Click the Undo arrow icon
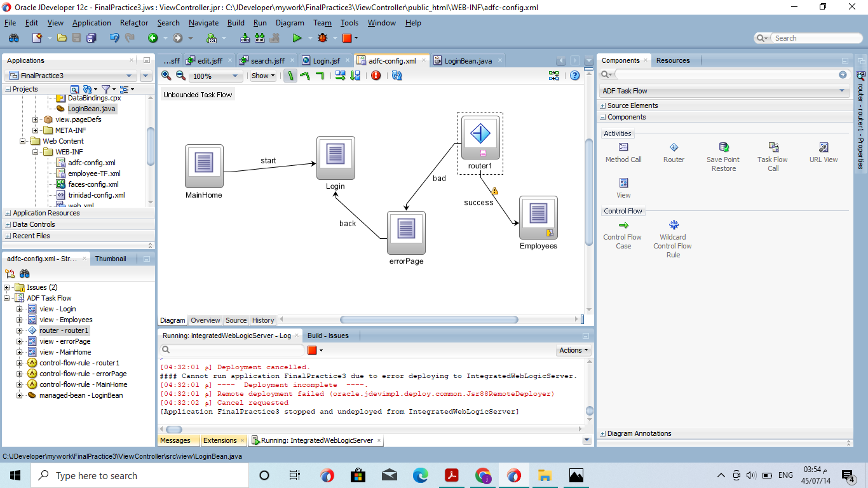Image resolution: width=868 pixels, height=488 pixels. [x=114, y=38]
